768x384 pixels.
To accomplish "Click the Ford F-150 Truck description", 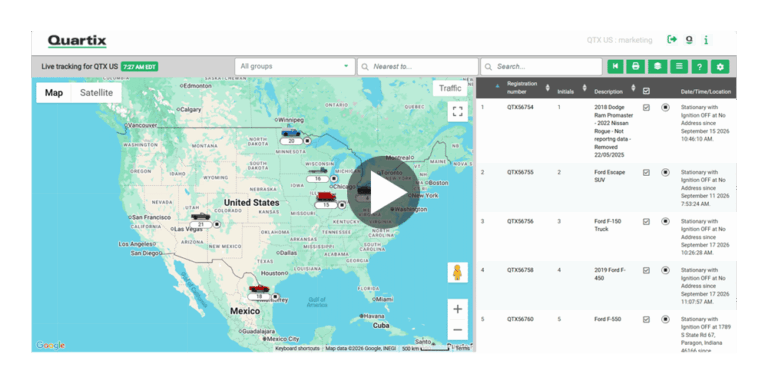I will (x=608, y=225).
